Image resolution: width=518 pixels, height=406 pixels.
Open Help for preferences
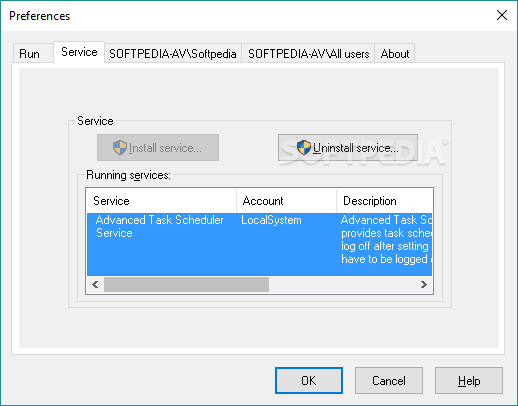point(469,380)
